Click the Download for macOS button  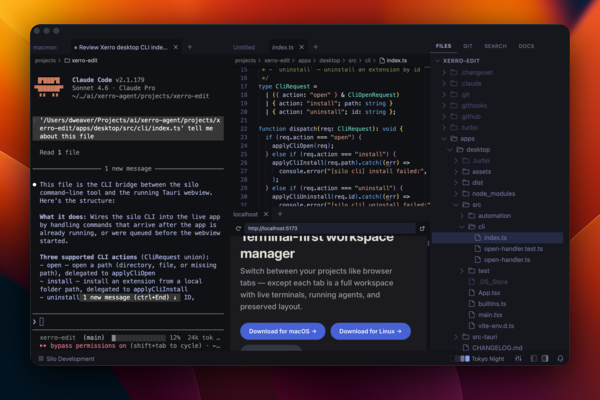coord(282,331)
